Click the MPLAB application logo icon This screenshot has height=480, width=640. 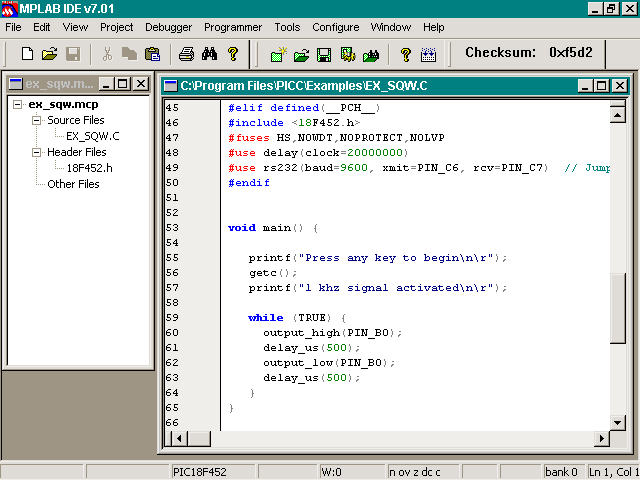9,9
